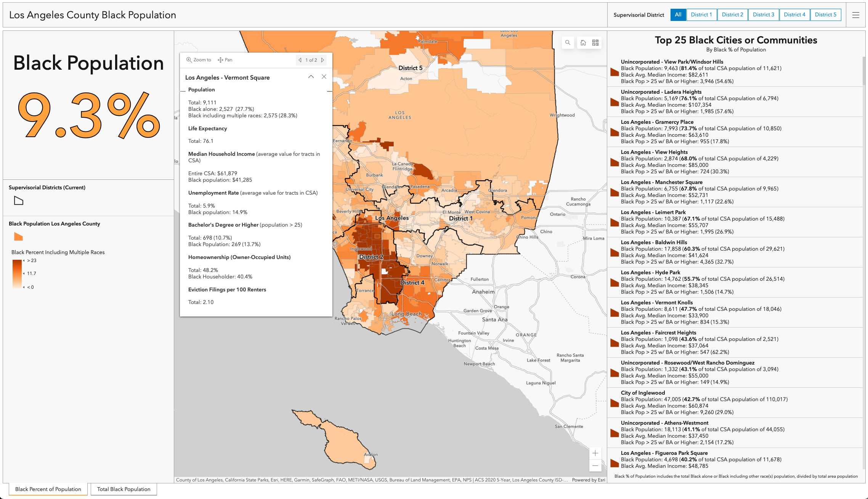The height and width of the screenshot is (499, 868).
Task: Select the District 3 filter button
Action: [764, 14]
